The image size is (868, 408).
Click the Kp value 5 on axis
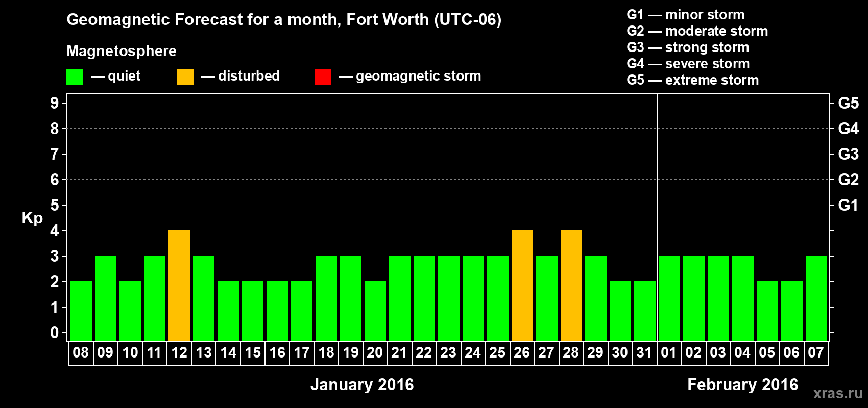tap(55, 205)
